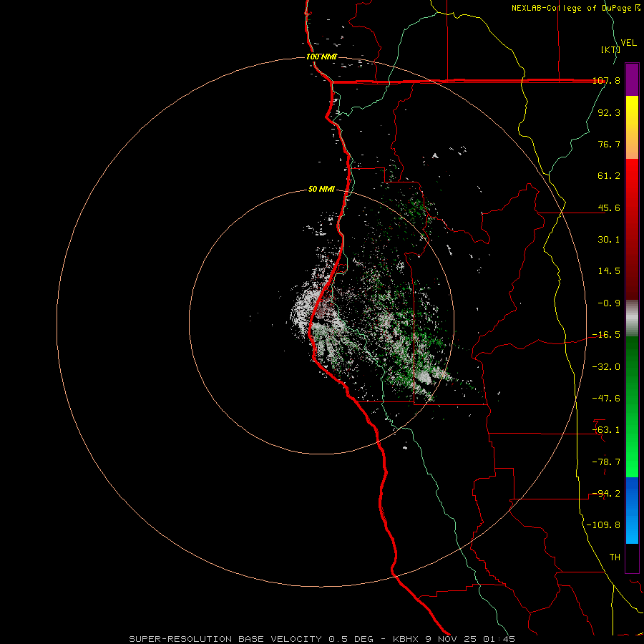
Task: Click the red segment of the color bar
Action: pyautogui.click(x=632, y=229)
